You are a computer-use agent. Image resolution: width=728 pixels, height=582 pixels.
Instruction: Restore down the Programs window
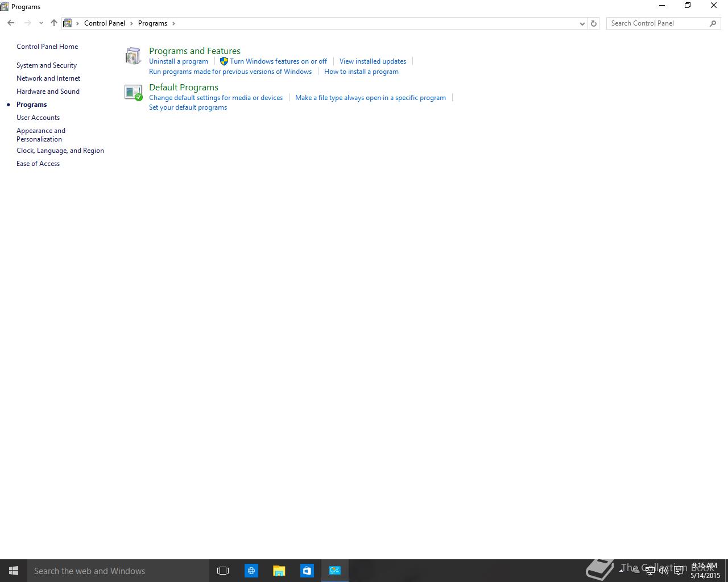pos(688,6)
